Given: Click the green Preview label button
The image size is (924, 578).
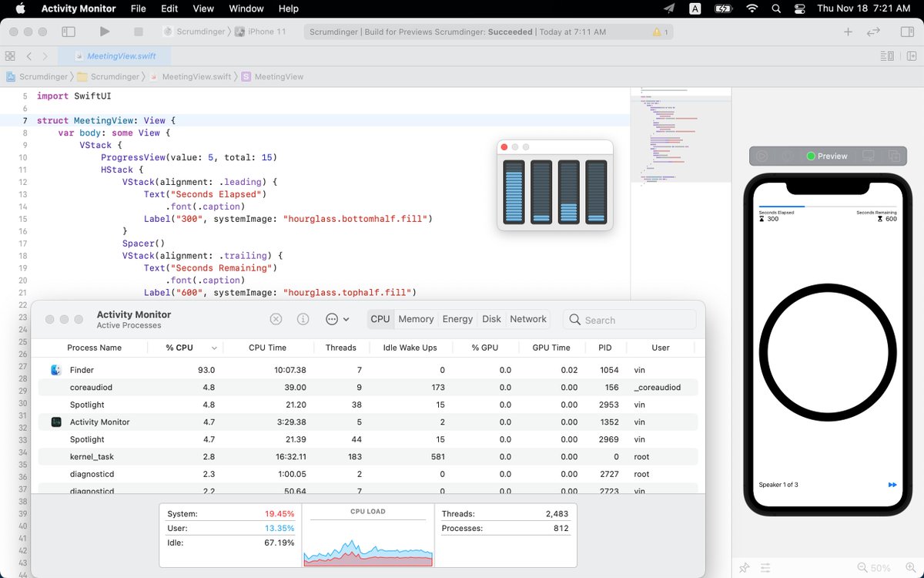Looking at the screenshot, I should coord(826,156).
